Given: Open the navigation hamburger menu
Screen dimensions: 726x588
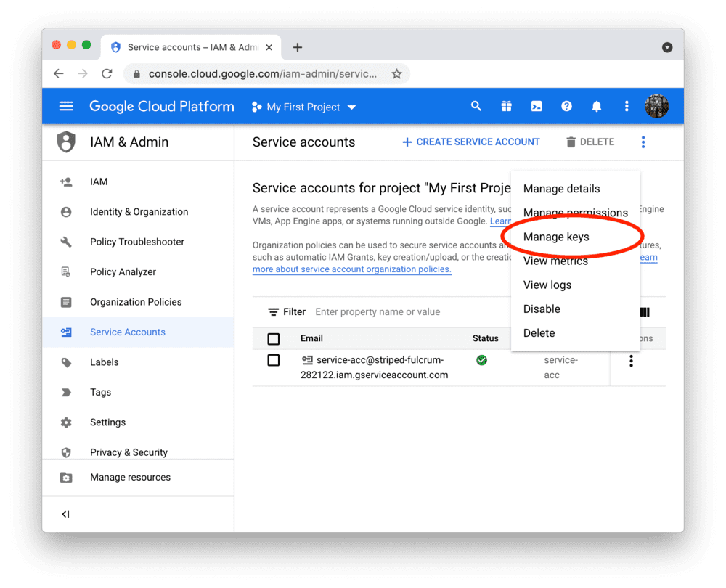Looking at the screenshot, I should click(66, 106).
